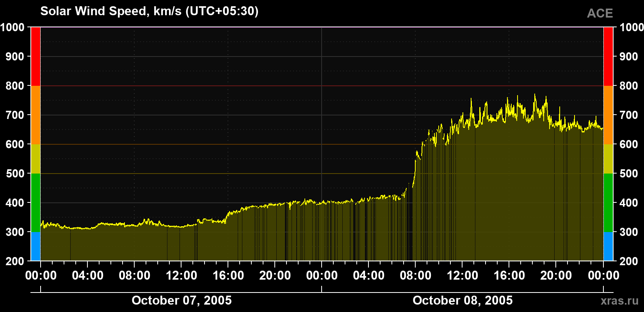Viewport: 644px width, 312px height.
Task: Select the 800 label on the right axis
Action: click(x=629, y=86)
